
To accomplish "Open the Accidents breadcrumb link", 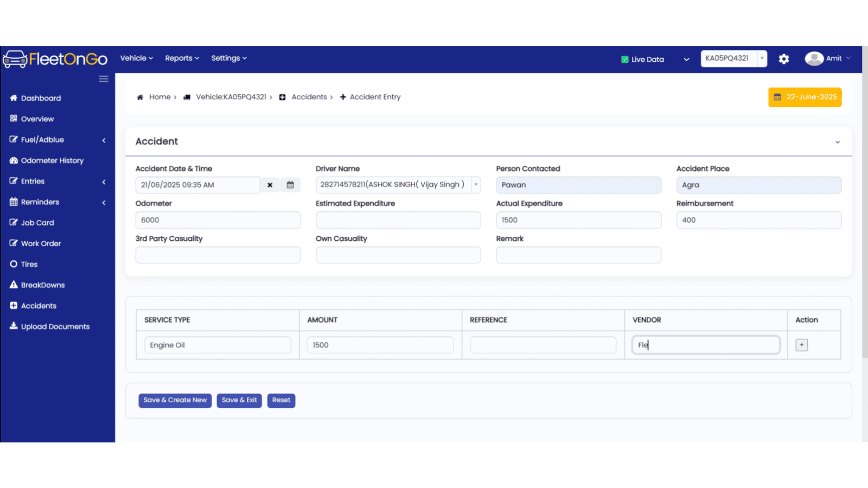I will (309, 97).
